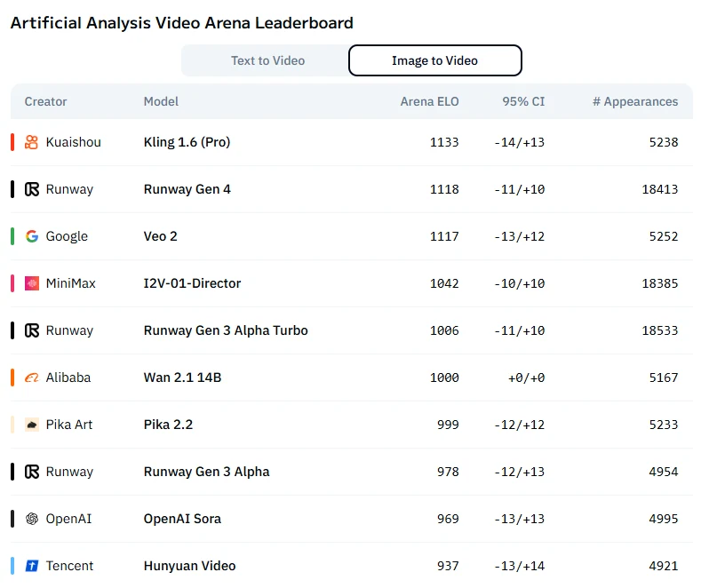Click the Tencent logo icon
The width and height of the screenshot is (709, 588).
(32, 566)
